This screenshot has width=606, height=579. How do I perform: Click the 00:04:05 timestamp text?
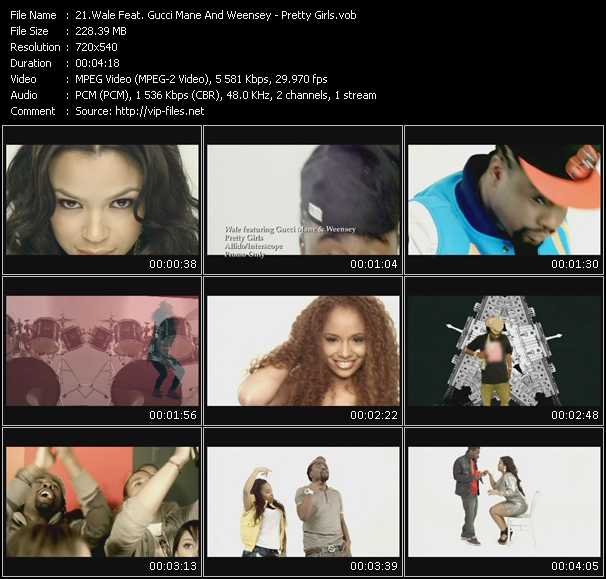[575, 567]
